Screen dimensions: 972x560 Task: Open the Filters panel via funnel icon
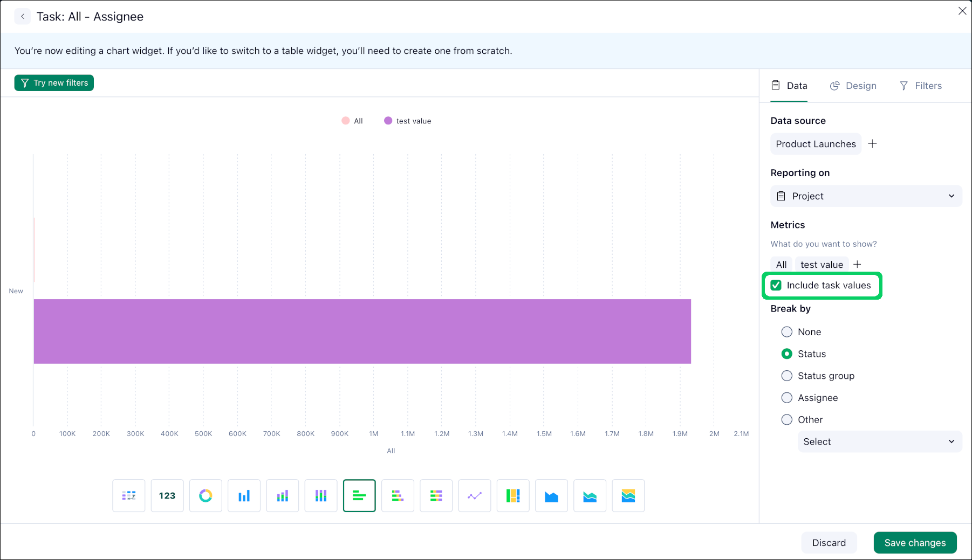(920, 85)
